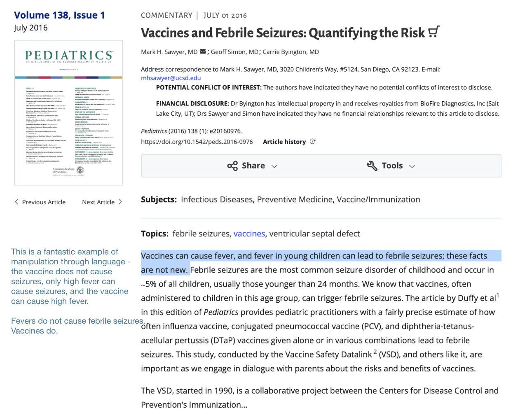Open the Volume 138, Issue 1 link

(x=59, y=15)
